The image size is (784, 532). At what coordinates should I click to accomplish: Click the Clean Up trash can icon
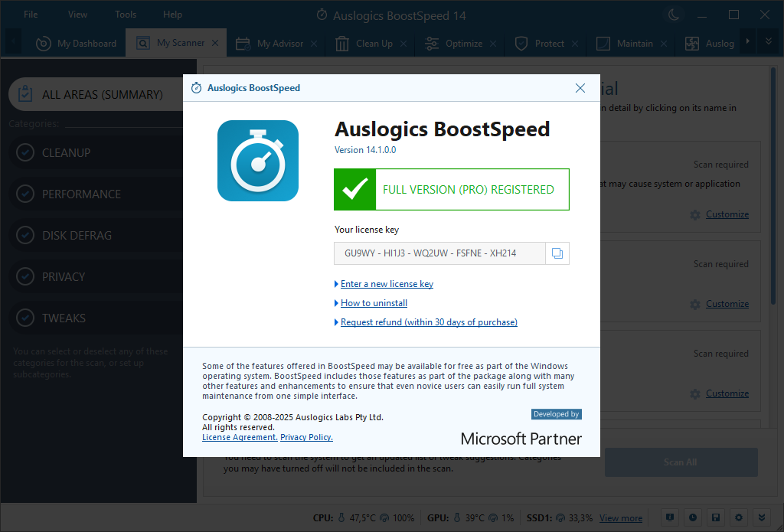pos(342,44)
